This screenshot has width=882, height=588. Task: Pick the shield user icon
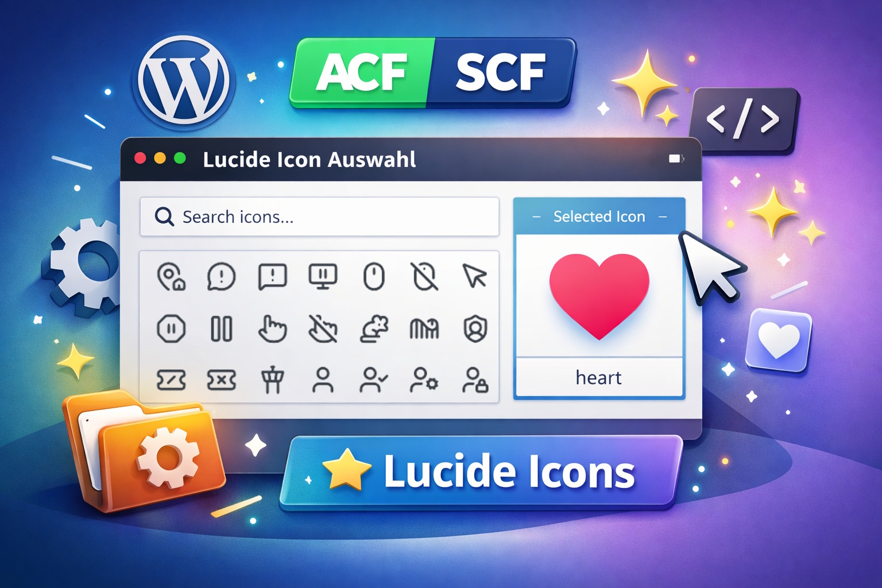click(475, 329)
